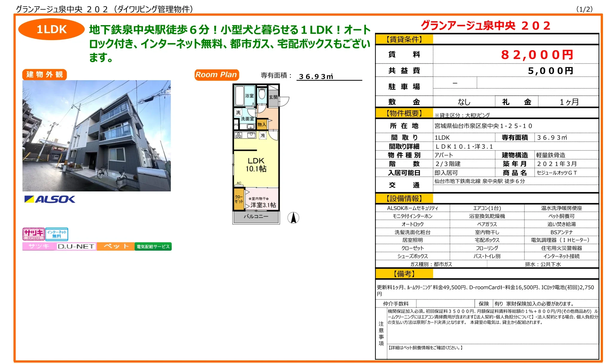The width and height of the screenshot is (615, 364).
Task: Click BSアンテナ in equipment list
Action: [561, 232]
